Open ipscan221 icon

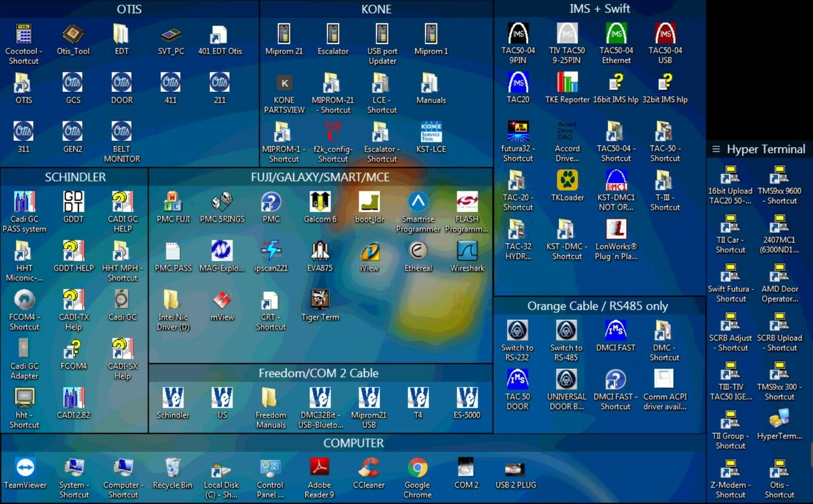(x=271, y=251)
